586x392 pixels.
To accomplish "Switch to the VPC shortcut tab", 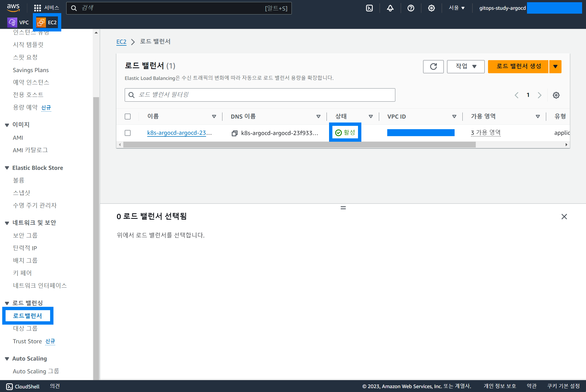I will click(x=18, y=22).
